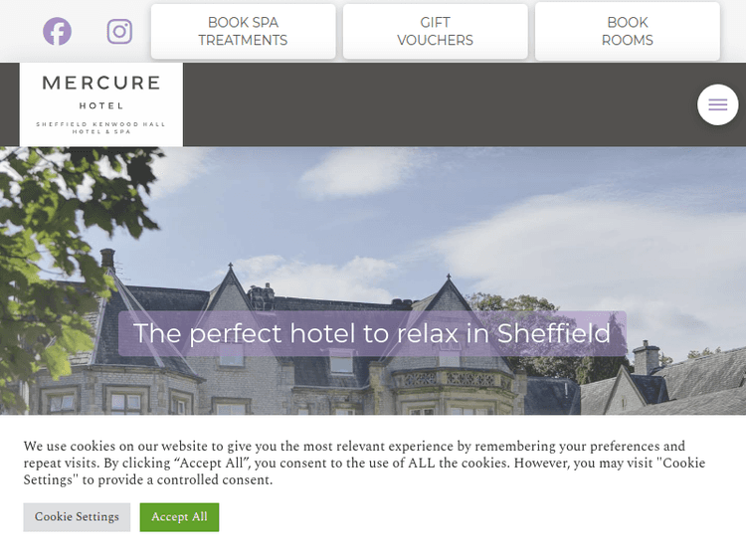
Task: Click the word MERCURE in the logo
Action: point(100,83)
